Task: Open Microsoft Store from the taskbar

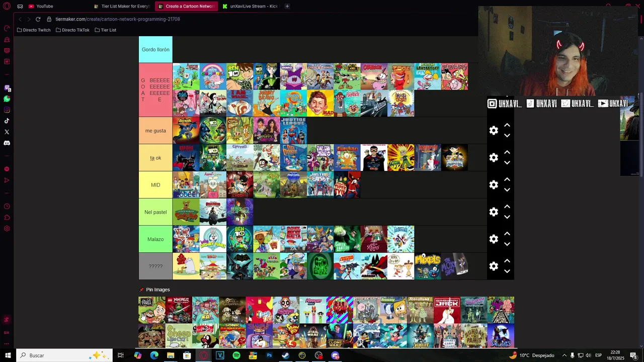Action: (187, 355)
